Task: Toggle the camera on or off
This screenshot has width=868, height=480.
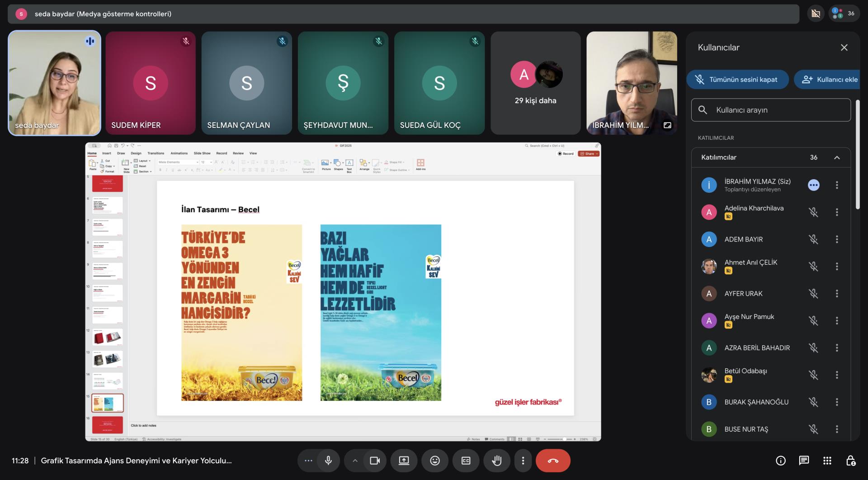Action: pos(374,461)
